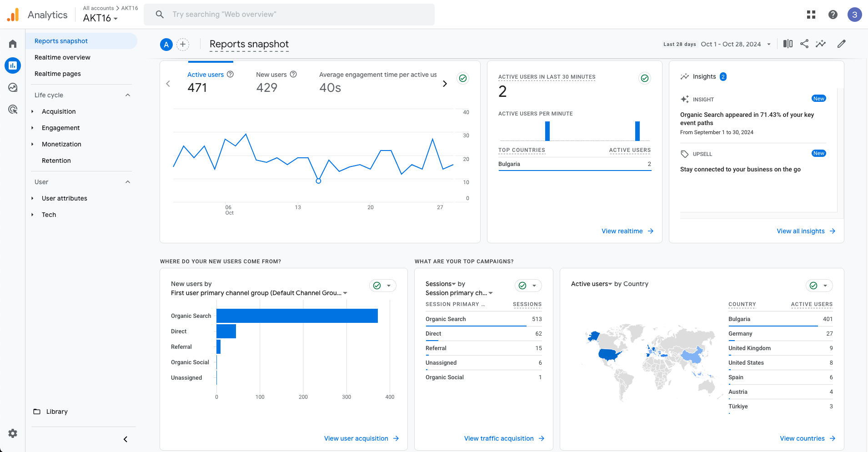This screenshot has height=452, width=868.
Task: Click the Add comparison plus icon
Action: 183,44
